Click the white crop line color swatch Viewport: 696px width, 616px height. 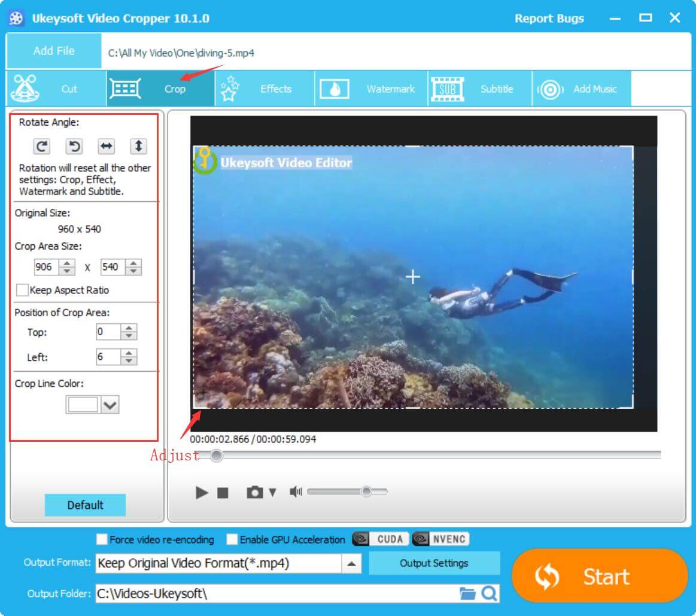83,405
